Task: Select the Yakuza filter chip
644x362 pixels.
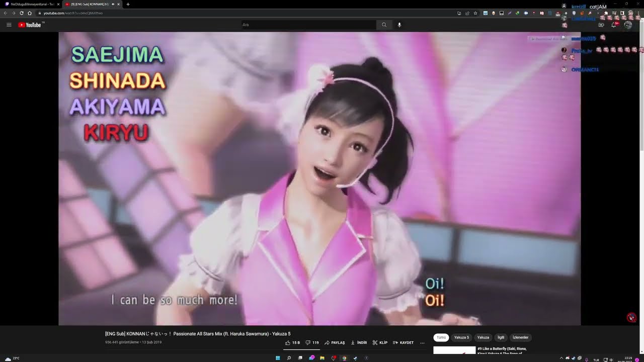Action: click(x=483, y=337)
